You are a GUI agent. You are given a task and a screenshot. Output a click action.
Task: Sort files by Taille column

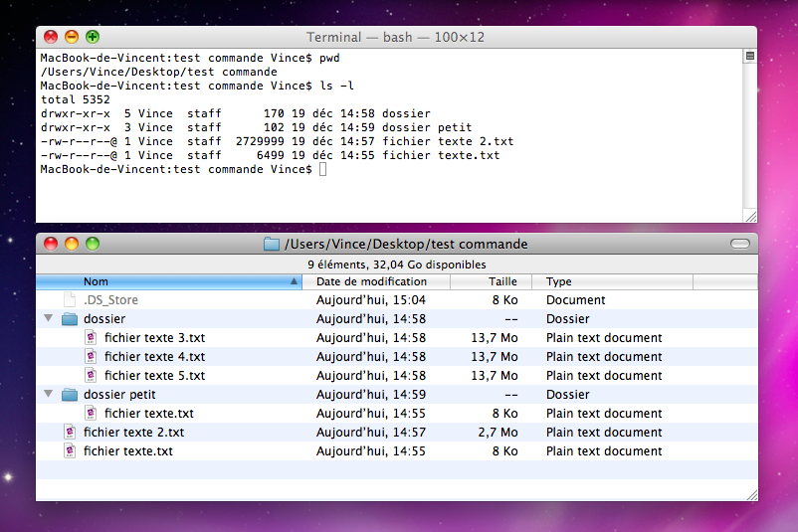[502, 282]
